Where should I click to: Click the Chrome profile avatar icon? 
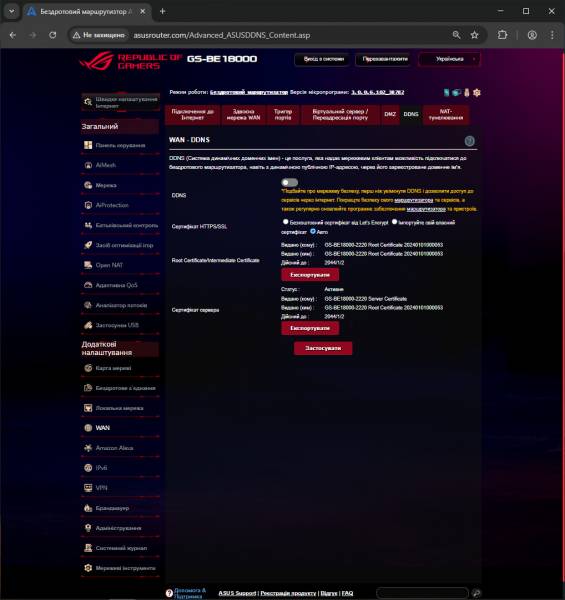(532, 35)
